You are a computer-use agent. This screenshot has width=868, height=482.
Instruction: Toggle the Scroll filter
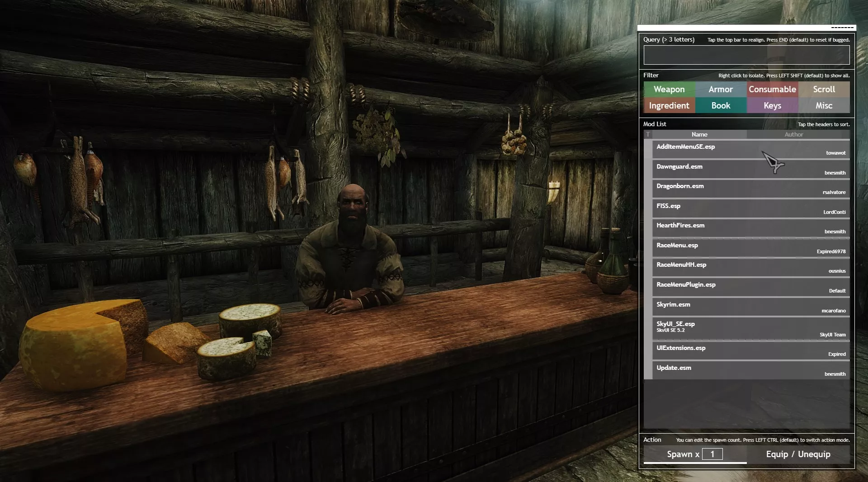[x=824, y=89]
